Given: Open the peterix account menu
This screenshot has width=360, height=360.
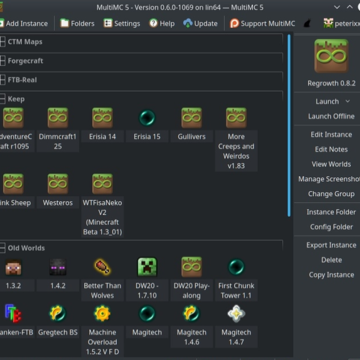Looking at the screenshot, I should (x=341, y=24).
